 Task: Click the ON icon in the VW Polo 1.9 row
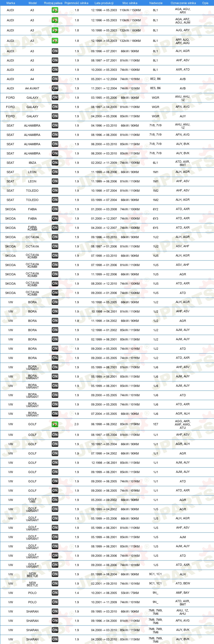(x=55, y=602)
